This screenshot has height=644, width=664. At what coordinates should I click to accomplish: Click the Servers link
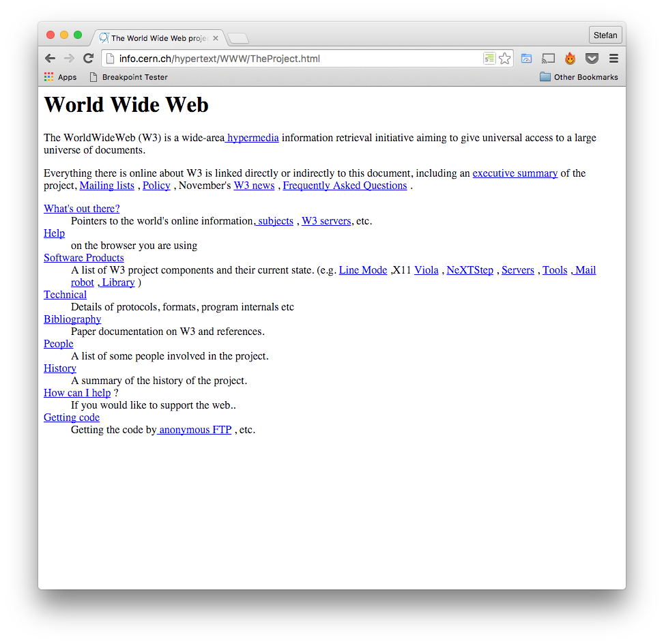[518, 270]
